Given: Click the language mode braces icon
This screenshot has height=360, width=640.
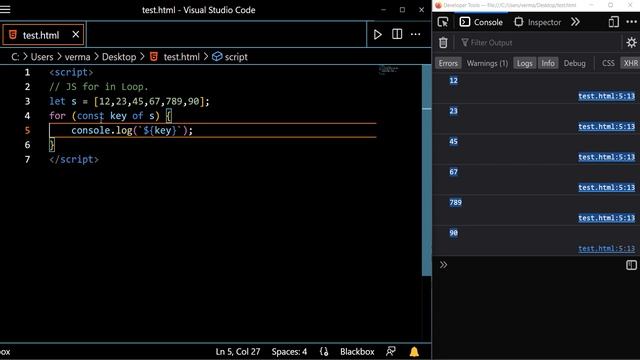Looking at the screenshot, I should pos(324,351).
